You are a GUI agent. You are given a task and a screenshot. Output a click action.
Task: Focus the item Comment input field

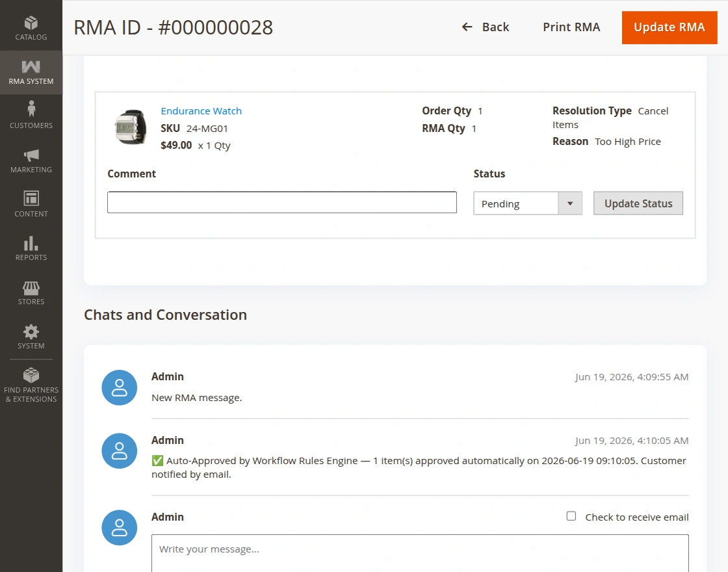pos(282,202)
